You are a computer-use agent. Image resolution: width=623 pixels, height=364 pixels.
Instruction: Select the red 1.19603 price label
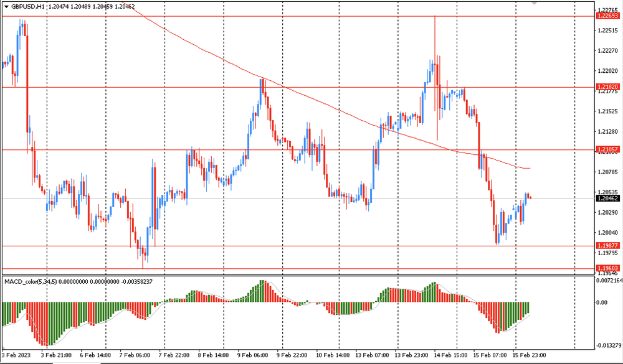(x=607, y=268)
